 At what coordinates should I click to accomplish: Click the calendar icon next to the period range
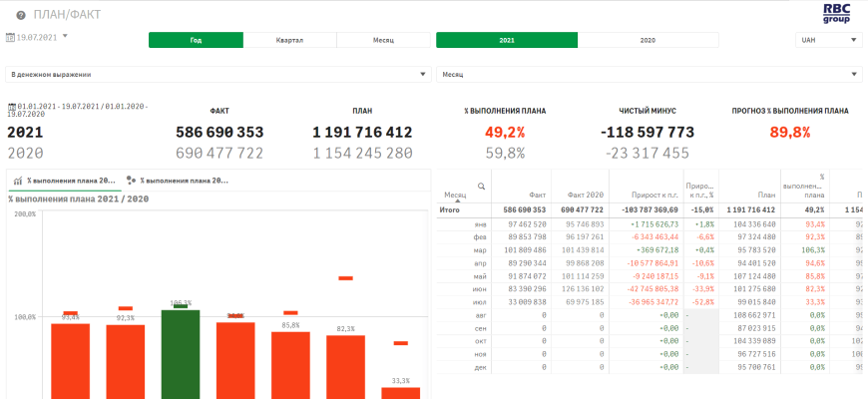(11, 104)
